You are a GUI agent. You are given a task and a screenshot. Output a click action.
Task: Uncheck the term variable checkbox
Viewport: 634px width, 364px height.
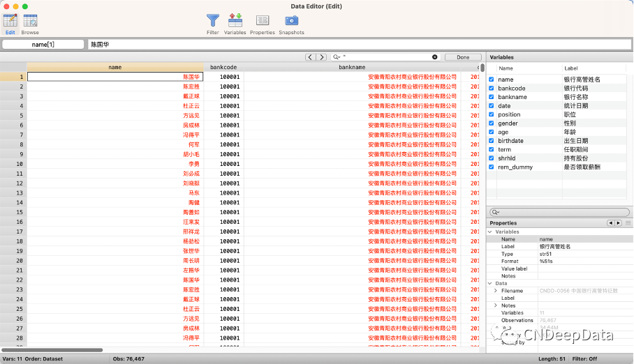point(492,149)
